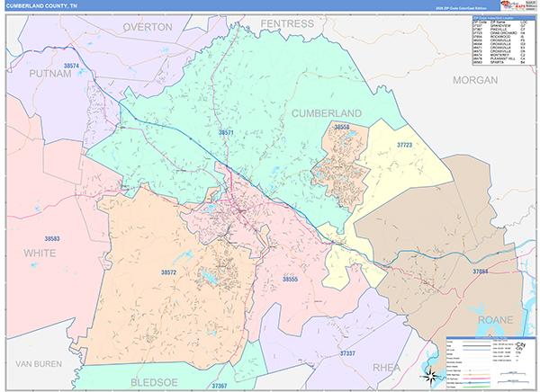The image size is (540, 392).
Task: Select index row 38571 CROSSVILLE
Action: click(499, 48)
